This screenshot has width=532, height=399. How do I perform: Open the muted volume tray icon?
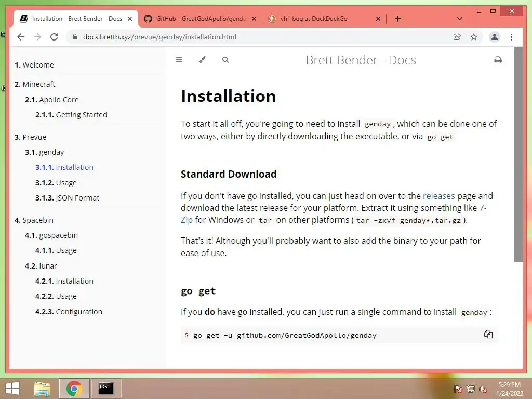(x=483, y=389)
